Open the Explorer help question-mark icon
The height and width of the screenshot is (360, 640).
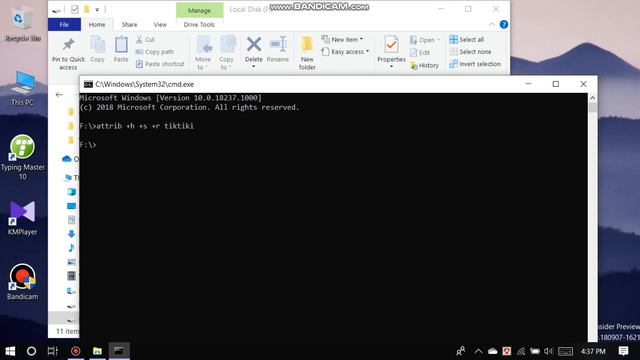coord(504,24)
